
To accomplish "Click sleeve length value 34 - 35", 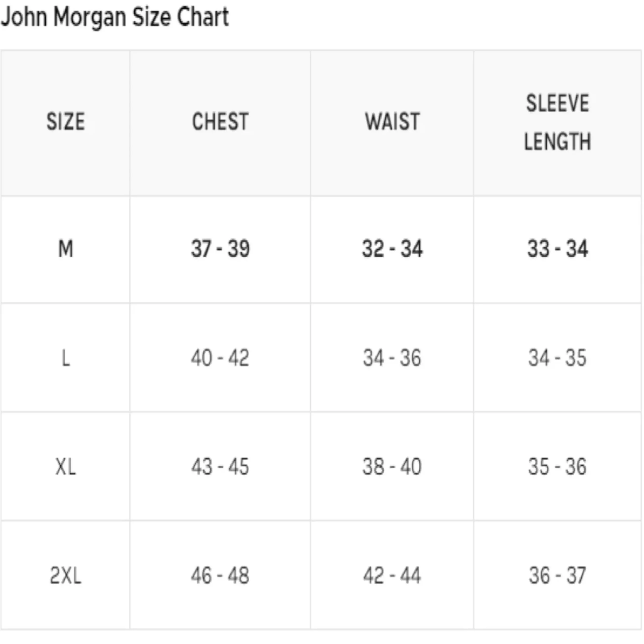I will pos(557,358).
